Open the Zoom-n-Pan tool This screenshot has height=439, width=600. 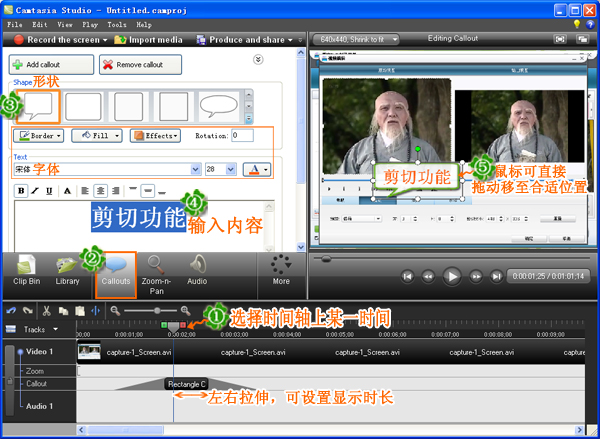click(x=156, y=274)
